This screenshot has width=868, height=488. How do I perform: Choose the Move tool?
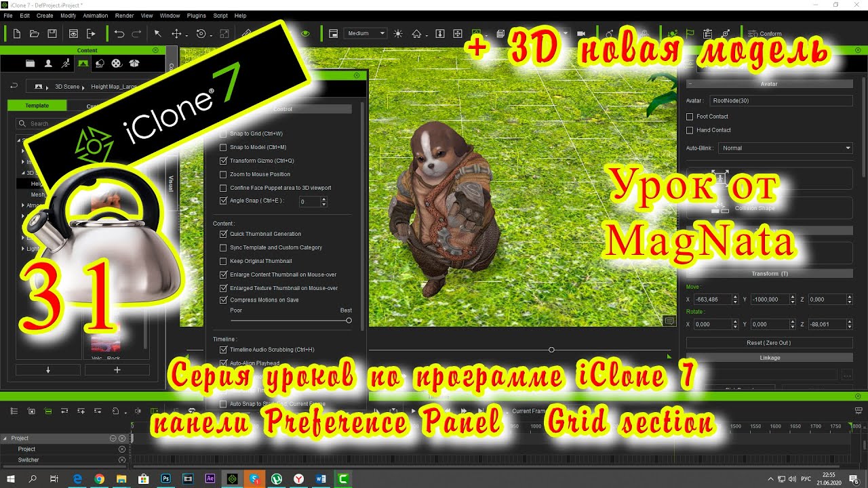(x=177, y=33)
